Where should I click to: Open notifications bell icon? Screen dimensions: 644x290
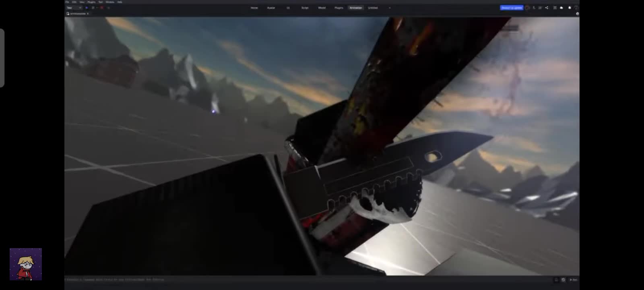[570, 8]
